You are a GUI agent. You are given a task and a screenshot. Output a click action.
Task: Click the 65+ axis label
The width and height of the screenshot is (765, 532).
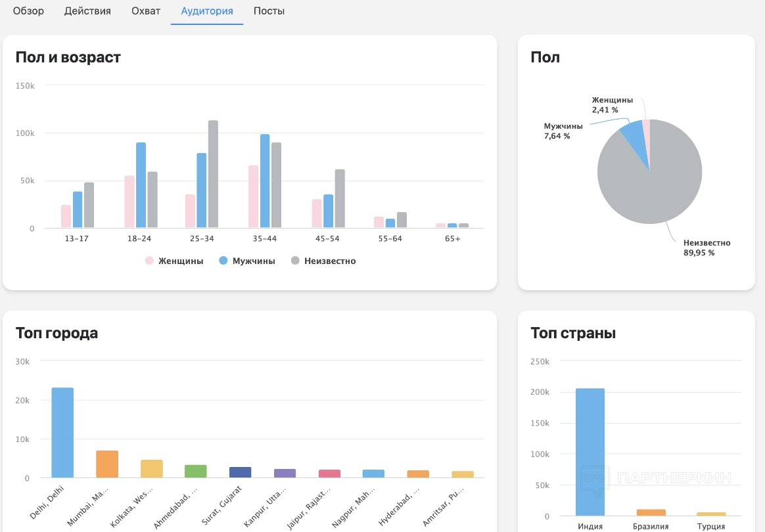452,238
